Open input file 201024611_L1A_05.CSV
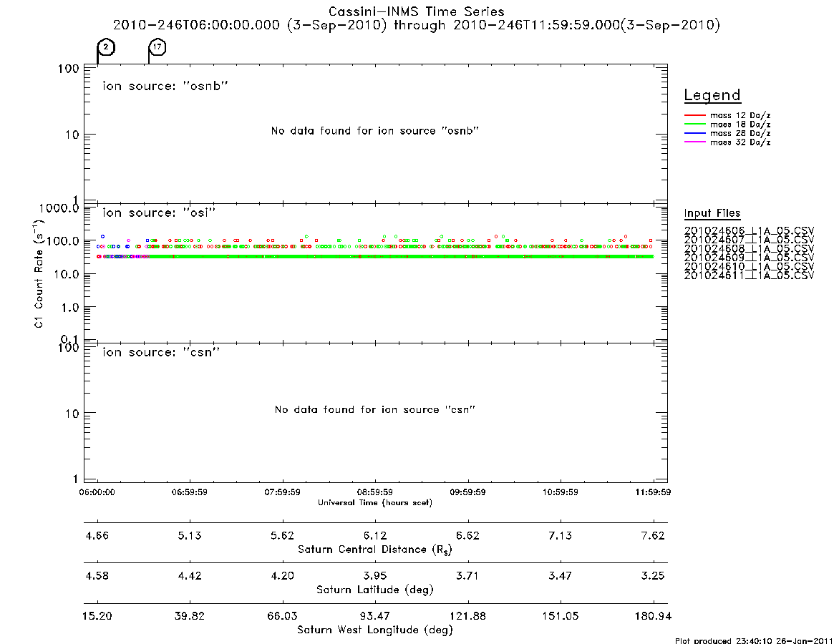The height and width of the screenshot is (644, 834). (749, 275)
